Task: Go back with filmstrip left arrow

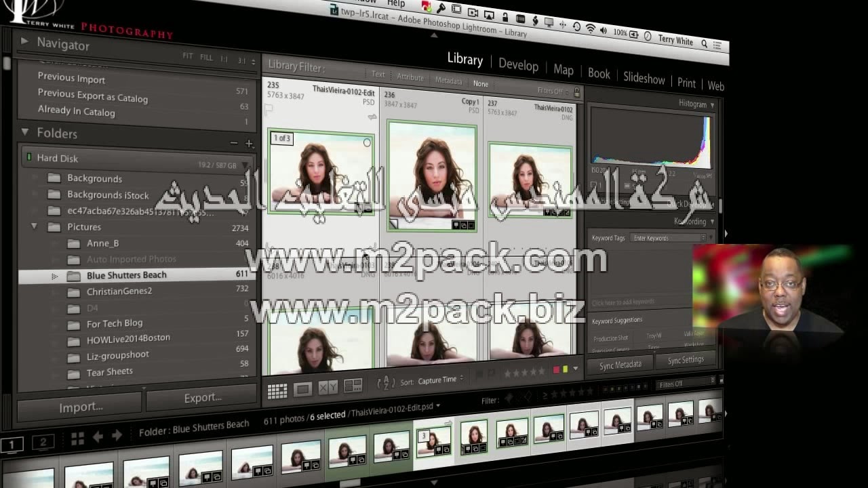Action: pyautogui.click(x=98, y=437)
